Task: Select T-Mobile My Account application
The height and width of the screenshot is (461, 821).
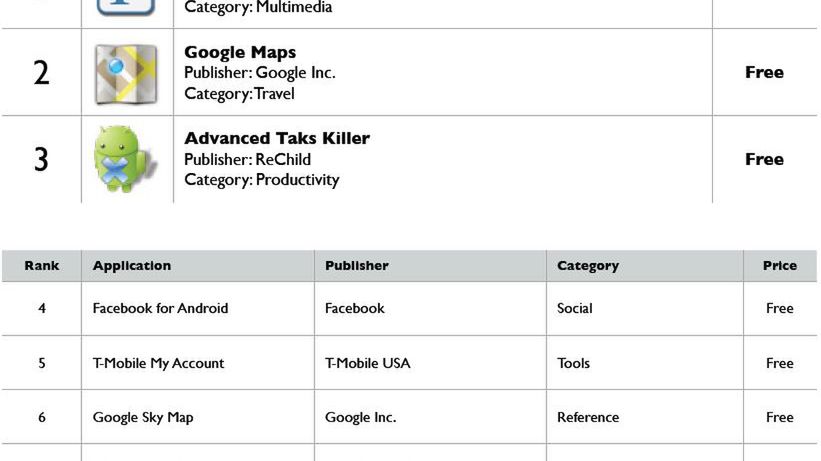Action: click(x=158, y=363)
